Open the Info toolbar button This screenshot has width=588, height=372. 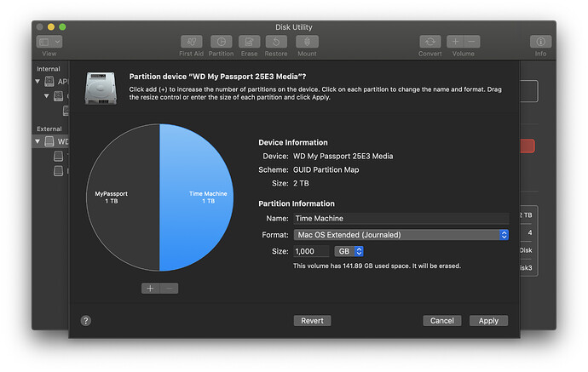pos(540,42)
